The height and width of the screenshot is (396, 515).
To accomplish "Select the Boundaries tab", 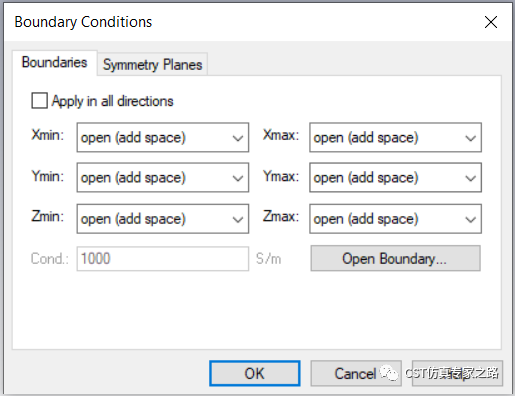I will pyautogui.click(x=55, y=63).
